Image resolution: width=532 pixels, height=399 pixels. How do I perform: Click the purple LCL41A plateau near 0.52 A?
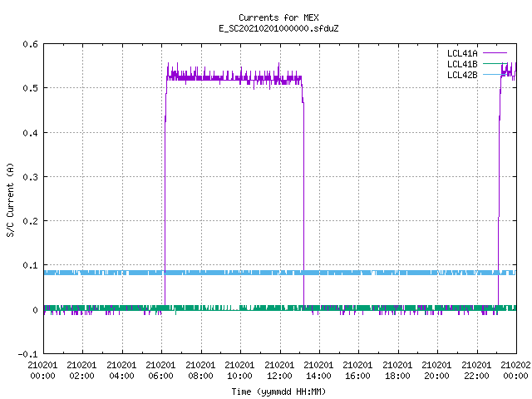(234, 78)
